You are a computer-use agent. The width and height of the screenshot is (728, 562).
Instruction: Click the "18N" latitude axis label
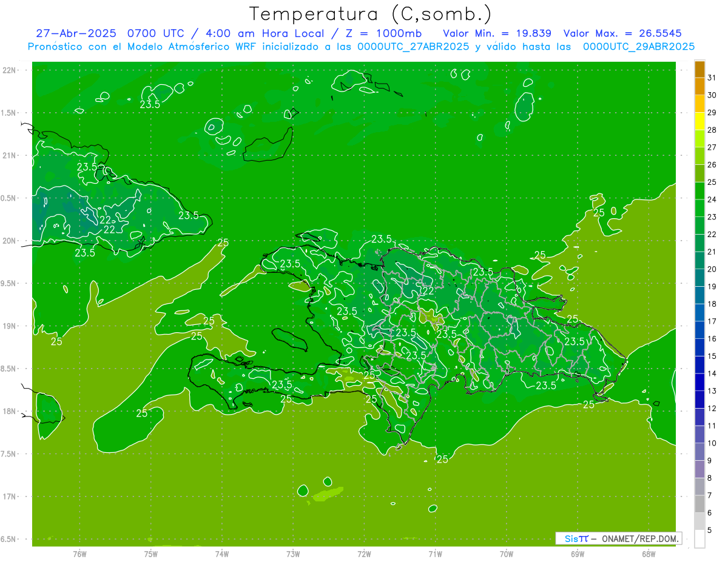click(x=9, y=411)
